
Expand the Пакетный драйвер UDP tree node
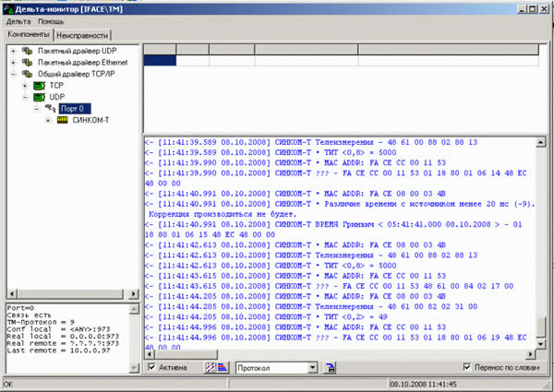[13, 50]
